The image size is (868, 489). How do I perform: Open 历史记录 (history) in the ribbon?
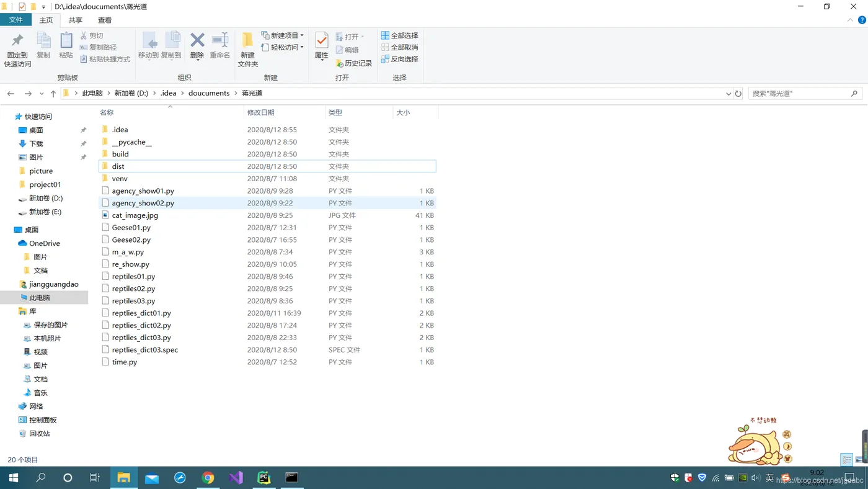pyautogui.click(x=354, y=63)
